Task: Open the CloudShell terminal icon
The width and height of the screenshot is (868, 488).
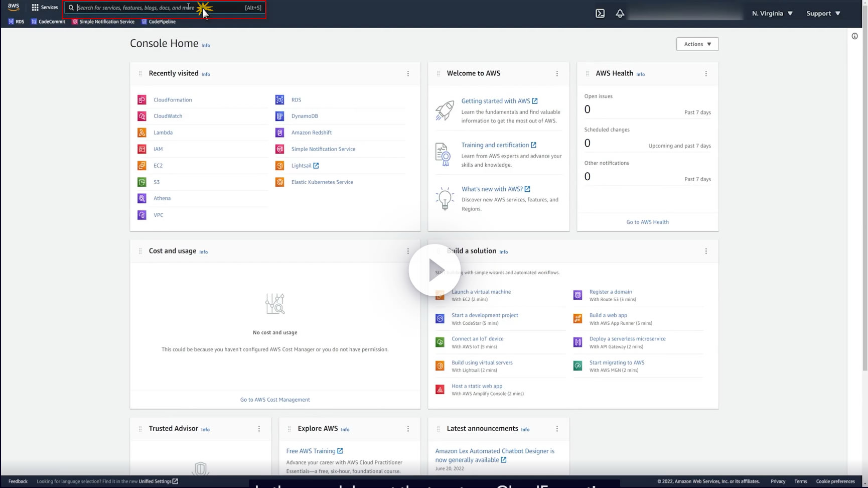Action: 600,14
